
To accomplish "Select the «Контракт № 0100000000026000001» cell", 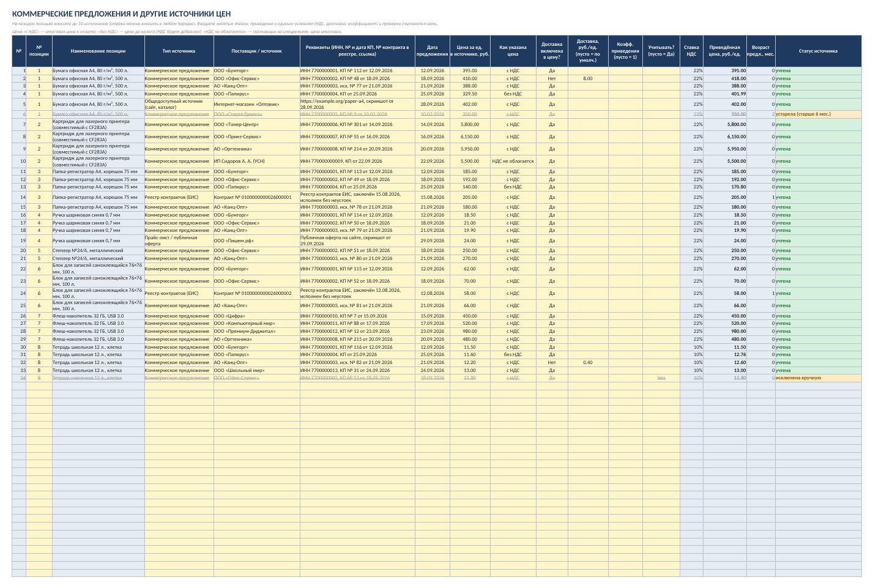I will pos(256,198).
